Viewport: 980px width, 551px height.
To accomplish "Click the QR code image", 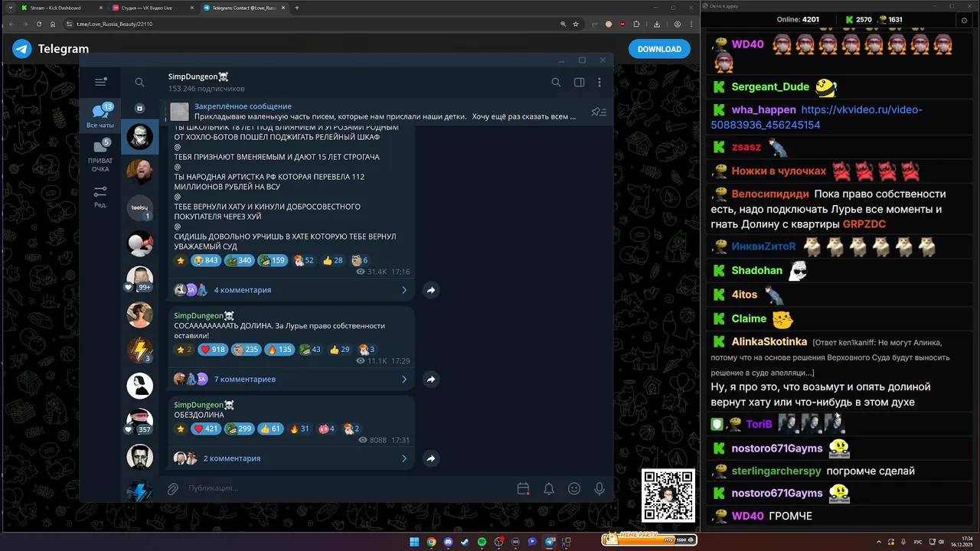I will (x=668, y=495).
